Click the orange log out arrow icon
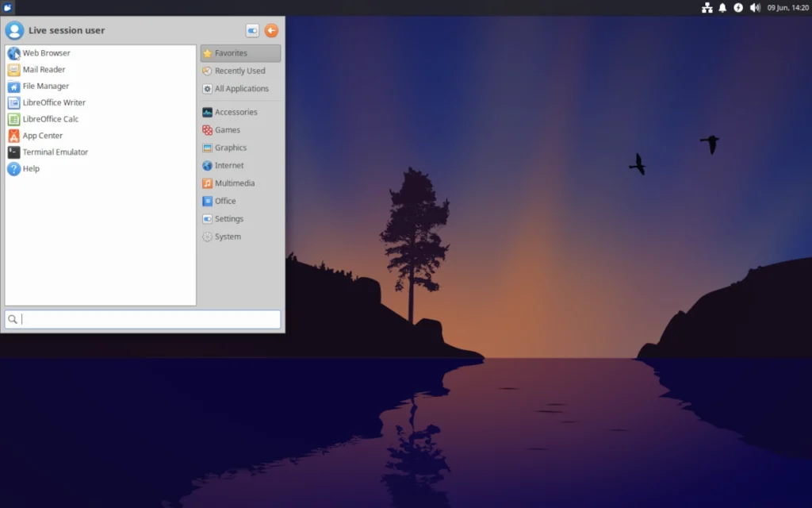The width and height of the screenshot is (812, 508). coord(271,31)
